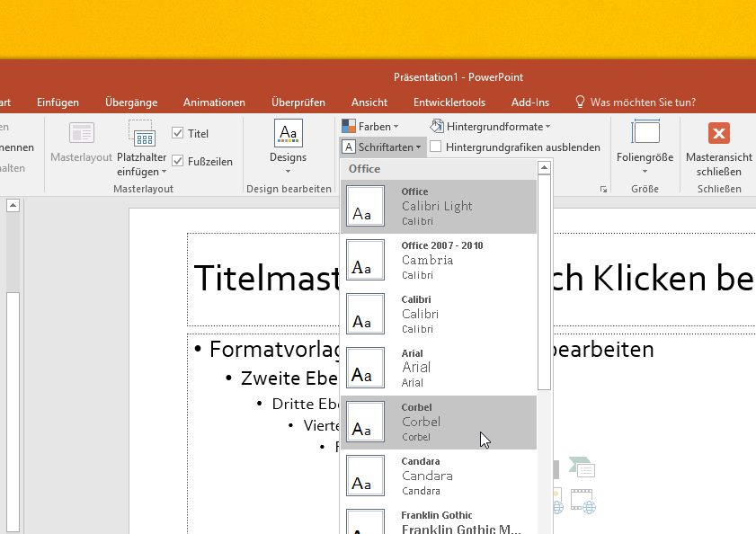Expand the Hintergrundformate dropdown arrow
The height and width of the screenshot is (534, 756).
click(x=547, y=127)
